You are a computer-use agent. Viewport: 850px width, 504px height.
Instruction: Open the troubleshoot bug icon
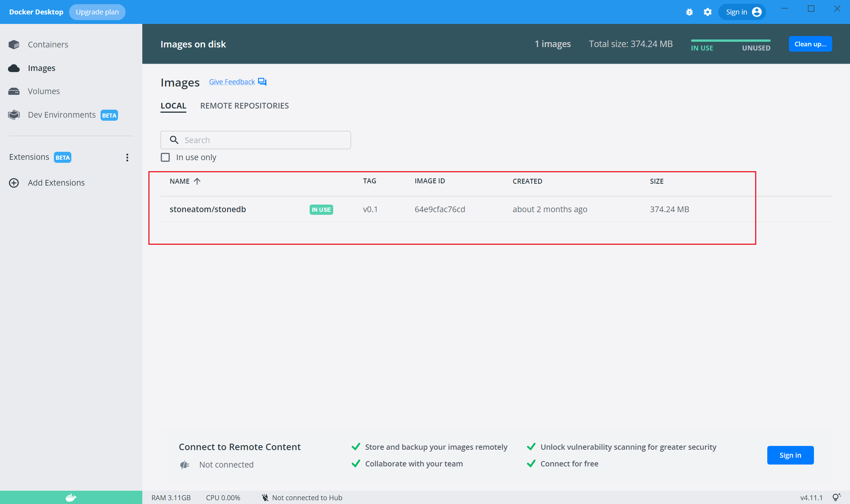[x=689, y=12]
